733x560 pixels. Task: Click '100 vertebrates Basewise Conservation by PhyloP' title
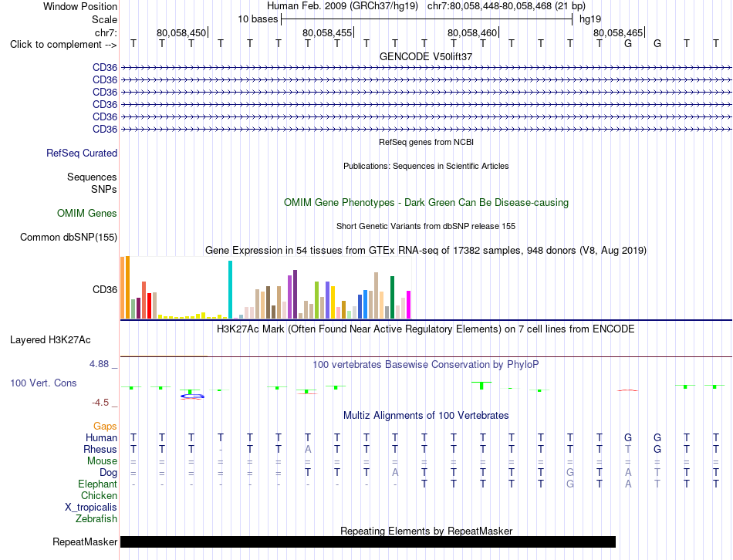(426, 365)
